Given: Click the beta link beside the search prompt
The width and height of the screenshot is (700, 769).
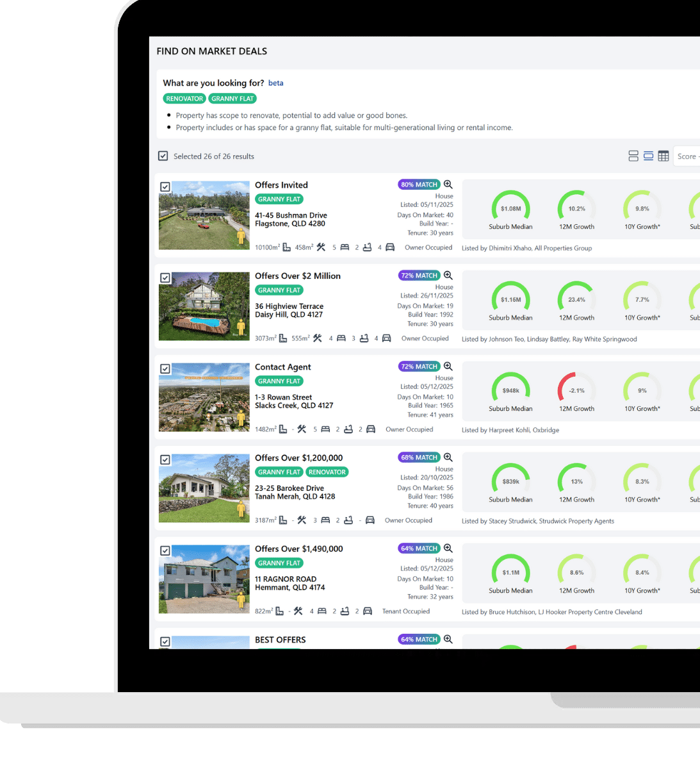Looking at the screenshot, I should click(275, 83).
